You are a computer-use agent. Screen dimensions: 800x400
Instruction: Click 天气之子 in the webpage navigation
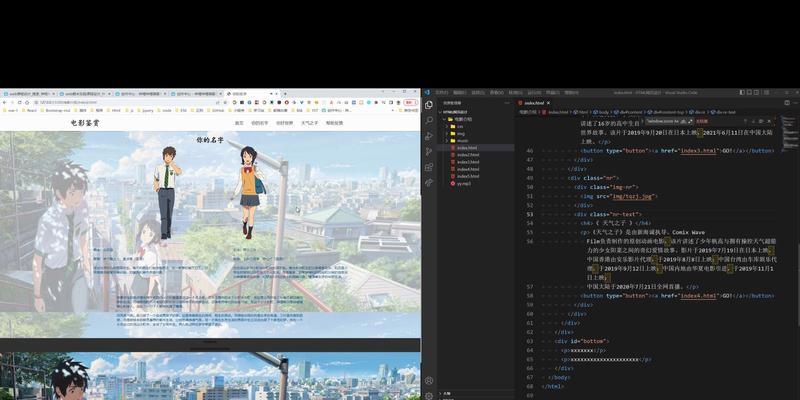(x=310, y=123)
